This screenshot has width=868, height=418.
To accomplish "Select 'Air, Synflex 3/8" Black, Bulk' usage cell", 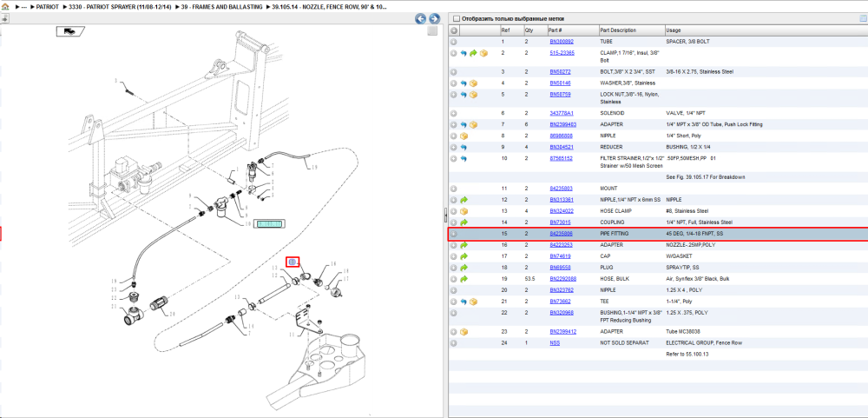I will pos(698,279).
